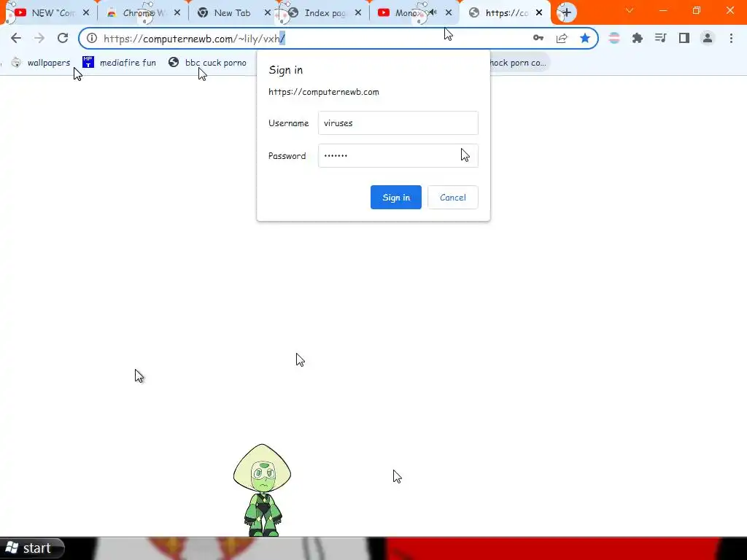Viewport: 747px width, 560px height.
Task: Click the forward navigation arrow
Action: [x=39, y=38]
